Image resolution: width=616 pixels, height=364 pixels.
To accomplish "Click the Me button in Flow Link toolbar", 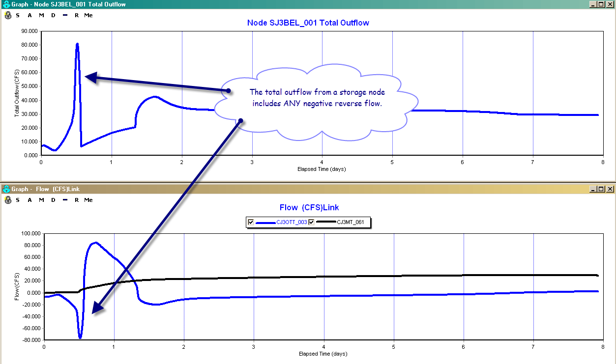I will [x=88, y=200].
